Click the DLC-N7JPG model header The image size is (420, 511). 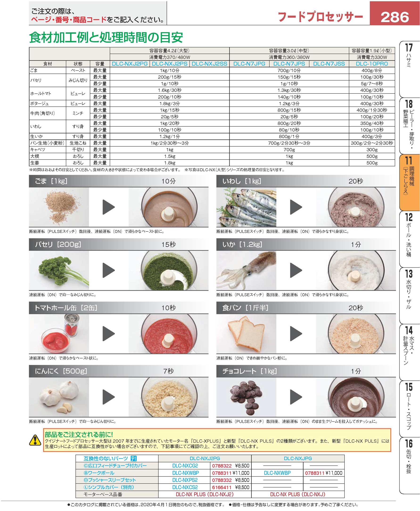pos(249,64)
